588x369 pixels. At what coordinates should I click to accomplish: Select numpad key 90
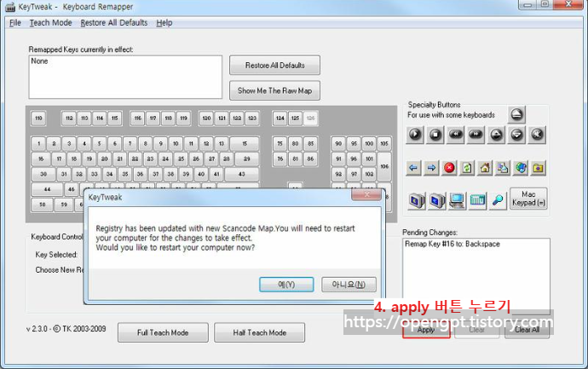point(338,144)
